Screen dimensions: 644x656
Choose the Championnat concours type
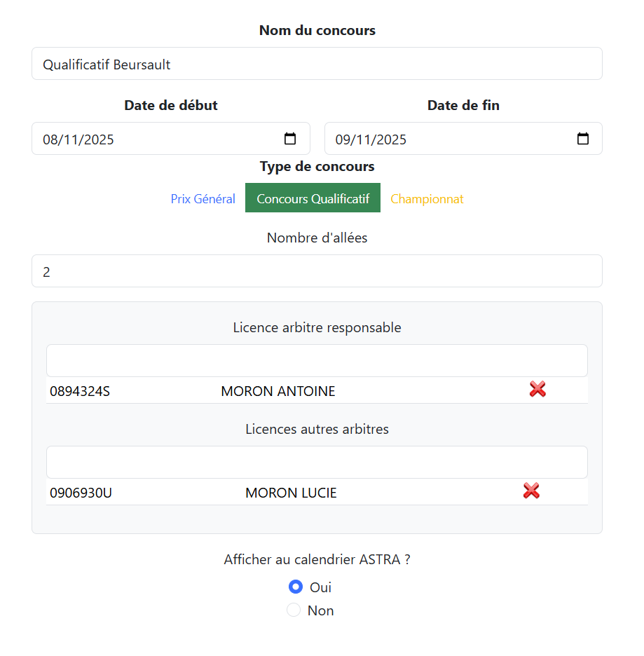click(427, 198)
